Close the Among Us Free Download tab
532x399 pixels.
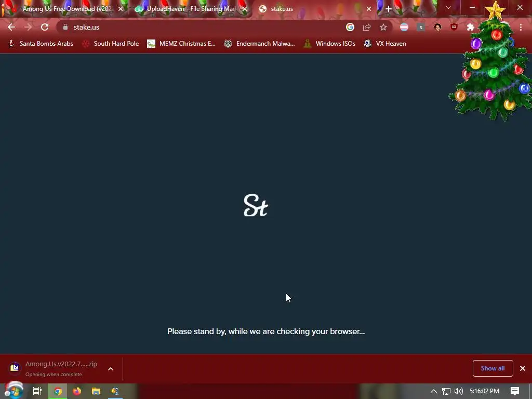tap(121, 9)
